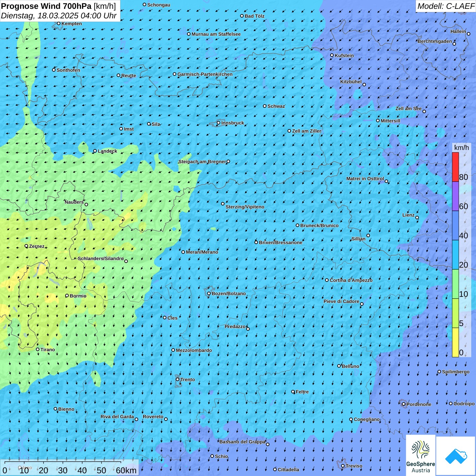Screen dimensions: 476x476
Task: Click the date 'Dienstag, 18.03.2025 04:00 Uhr'
Action: click(58, 16)
